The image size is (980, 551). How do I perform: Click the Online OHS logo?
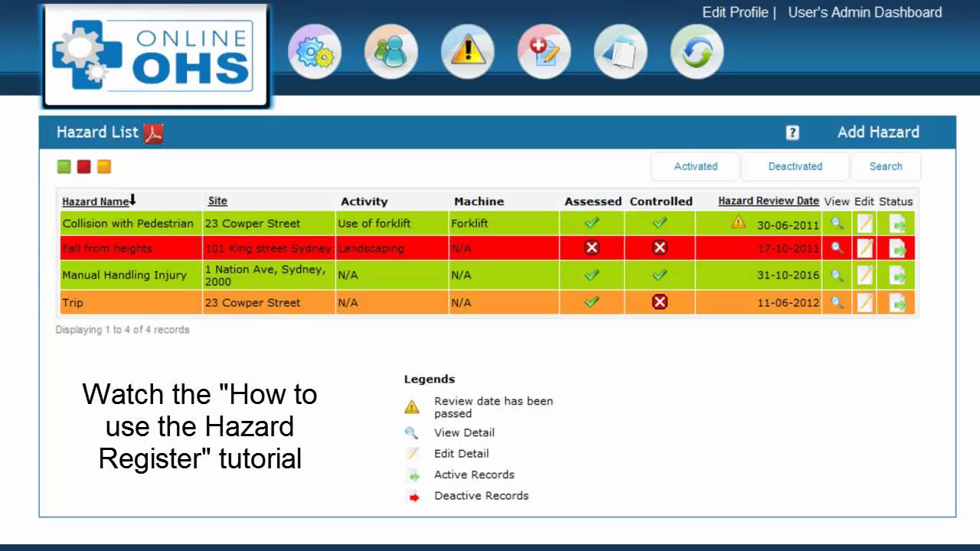pos(155,56)
